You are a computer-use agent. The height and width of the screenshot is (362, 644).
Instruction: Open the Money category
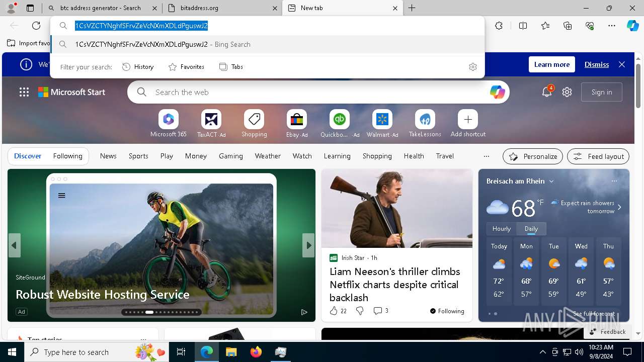click(x=196, y=156)
